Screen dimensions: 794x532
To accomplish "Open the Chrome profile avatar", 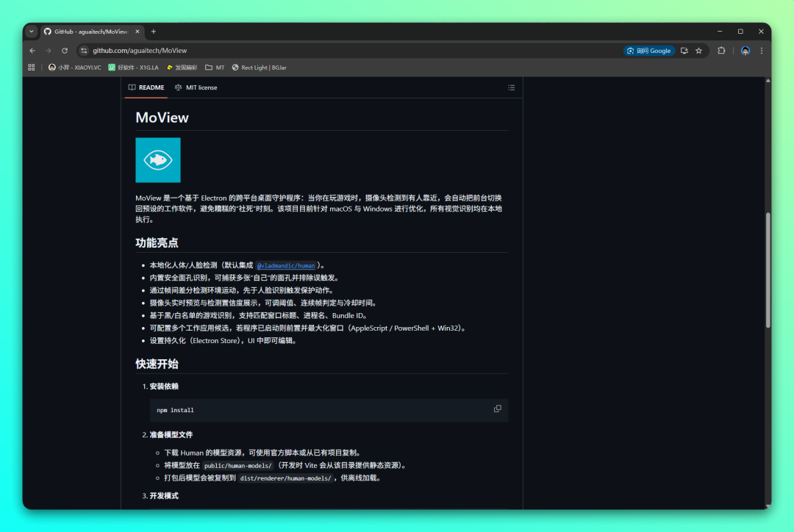I will pos(745,51).
